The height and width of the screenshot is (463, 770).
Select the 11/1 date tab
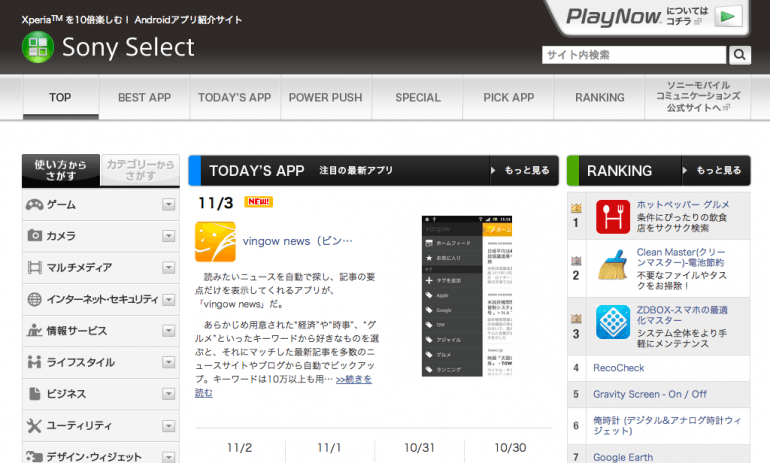pyautogui.click(x=329, y=448)
